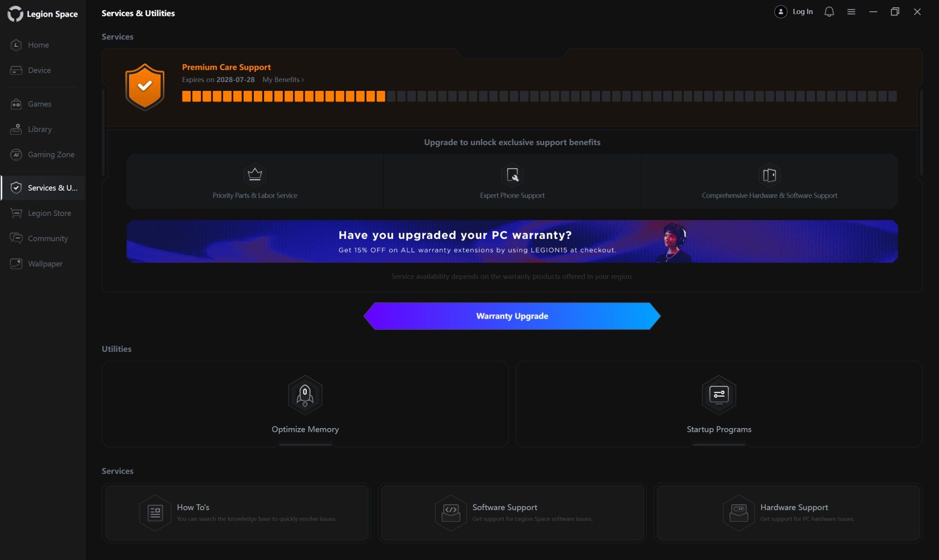Click Log In at top right
This screenshot has width=939, height=560.
coord(802,12)
